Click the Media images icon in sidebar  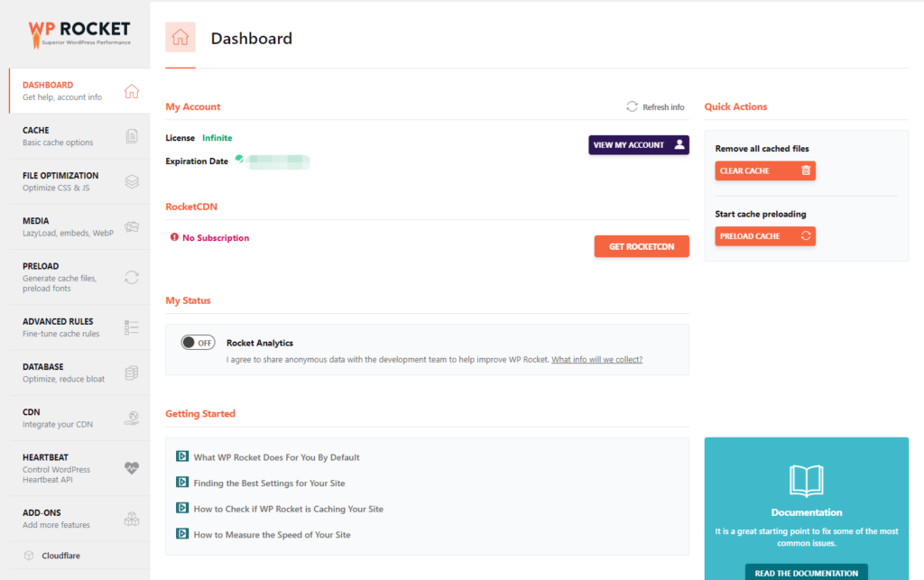click(x=132, y=226)
